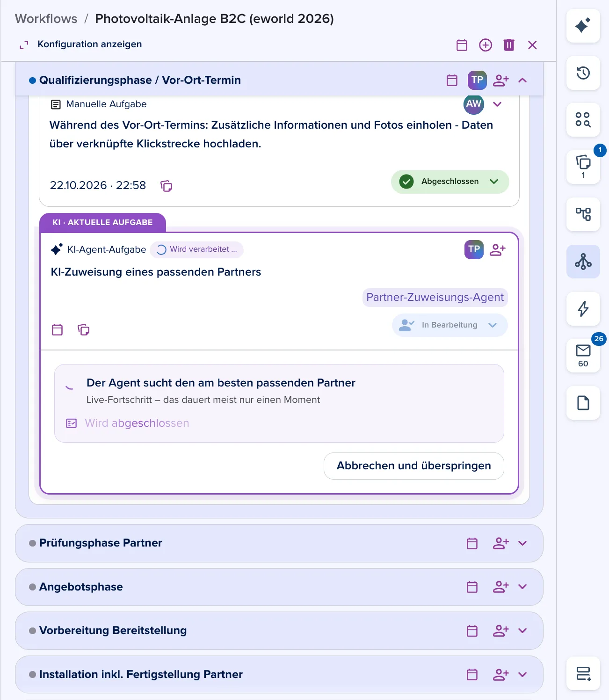This screenshot has height=700, width=609.
Task: Click the copy icon in the KI-Agent-Aufgabe card
Action: tap(83, 329)
